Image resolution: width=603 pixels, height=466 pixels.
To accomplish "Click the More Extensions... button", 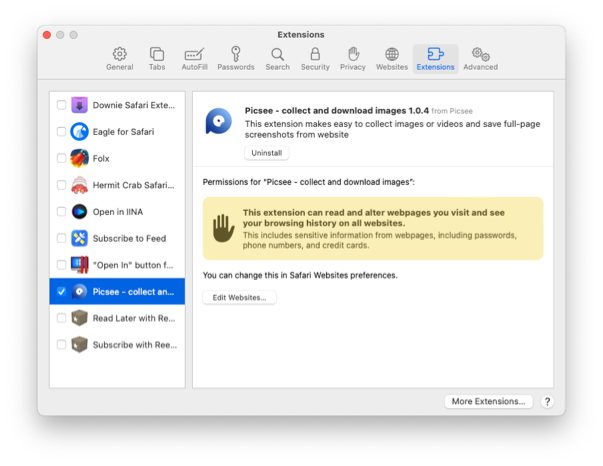I will click(488, 401).
